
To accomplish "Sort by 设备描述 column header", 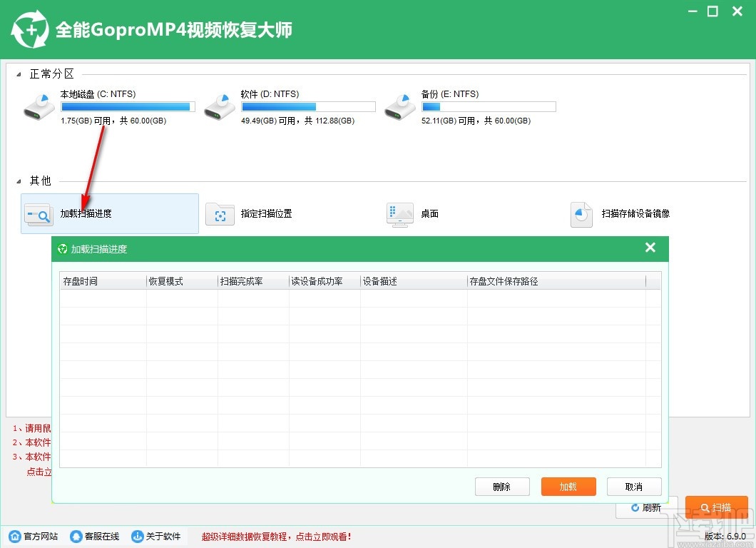I will (x=414, y=281).
